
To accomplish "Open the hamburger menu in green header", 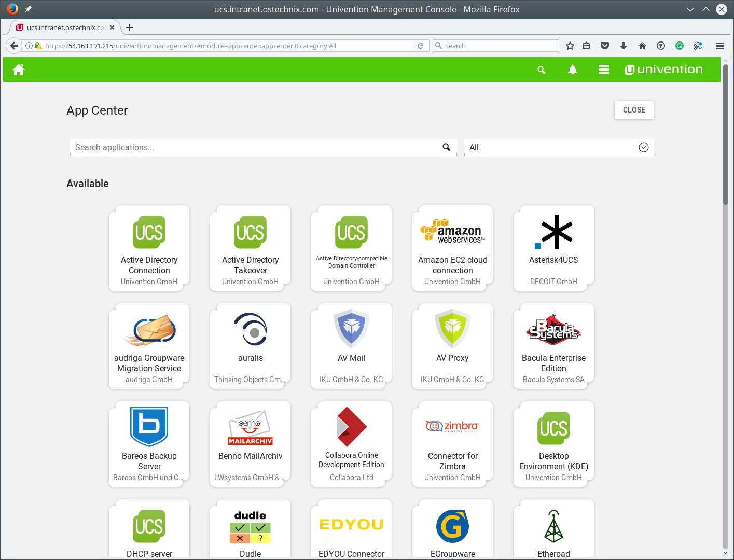I will 604,69.
